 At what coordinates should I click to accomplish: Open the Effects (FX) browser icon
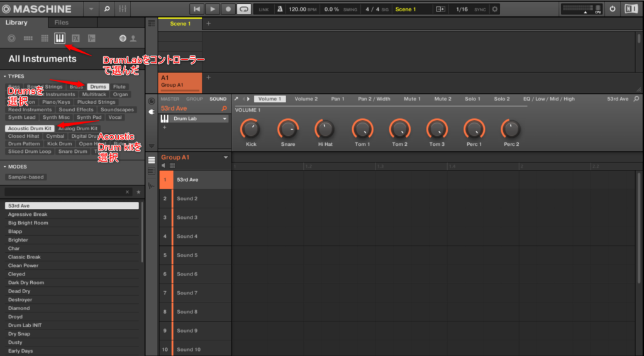coord(75,38)
